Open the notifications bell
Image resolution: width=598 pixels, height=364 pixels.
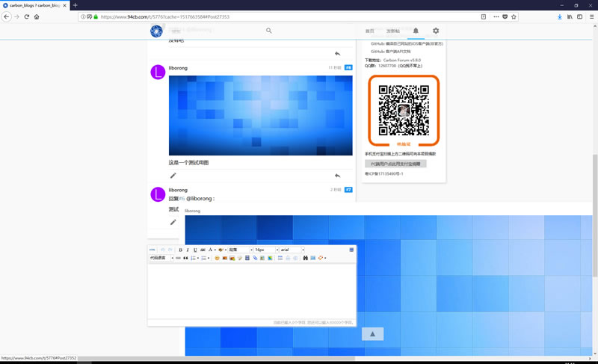416,31
